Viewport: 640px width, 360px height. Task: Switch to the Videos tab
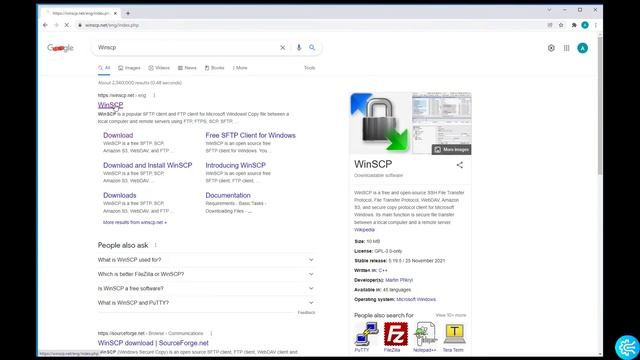click(x=159, y=68)
